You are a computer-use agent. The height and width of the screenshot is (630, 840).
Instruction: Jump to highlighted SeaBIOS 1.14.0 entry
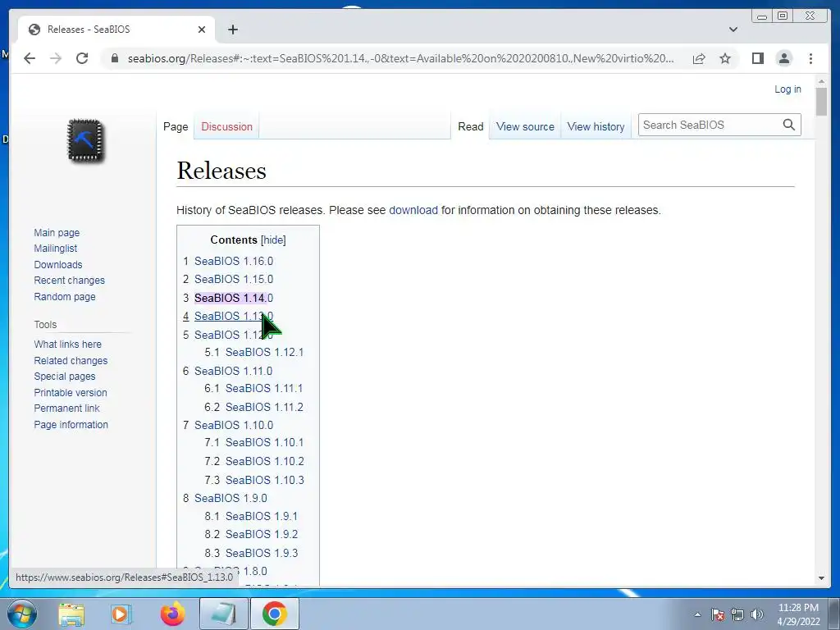234,298
